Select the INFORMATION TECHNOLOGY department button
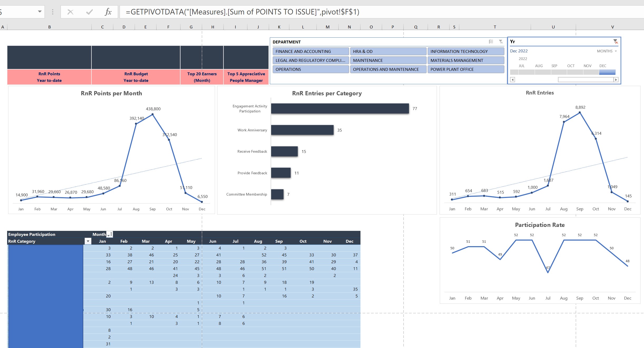 [465, 51]
